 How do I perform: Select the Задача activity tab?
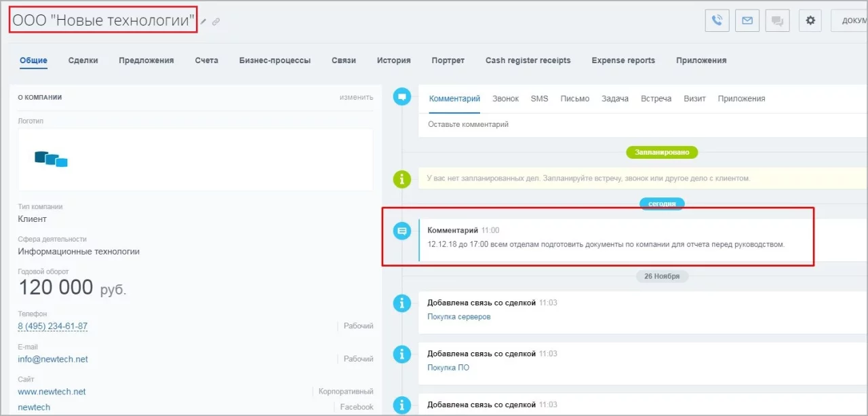pyautogui.click(x=615, y=98)
